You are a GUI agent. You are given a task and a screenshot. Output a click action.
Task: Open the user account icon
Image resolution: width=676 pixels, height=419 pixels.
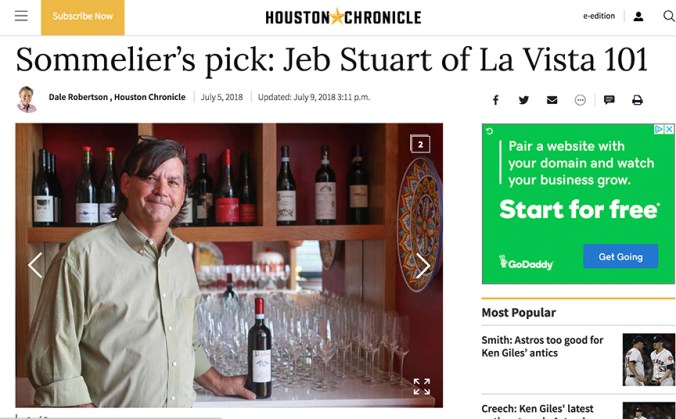[640, 17]
